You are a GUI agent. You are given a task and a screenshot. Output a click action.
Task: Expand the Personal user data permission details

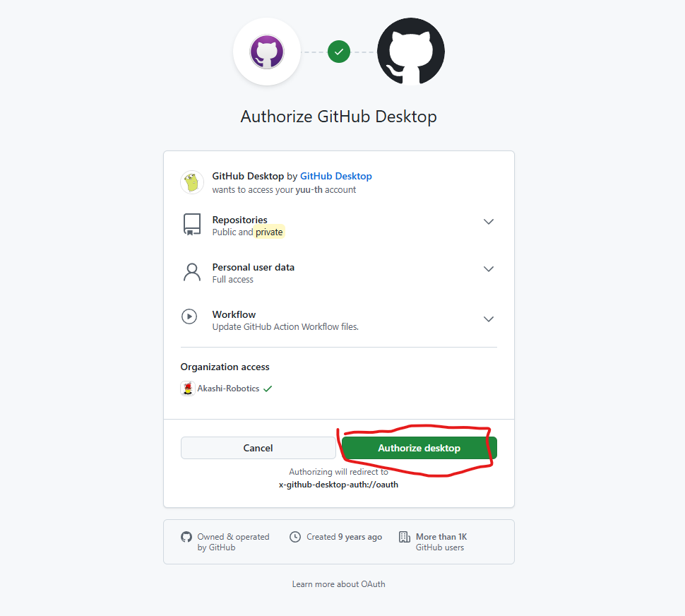point(489,268)
